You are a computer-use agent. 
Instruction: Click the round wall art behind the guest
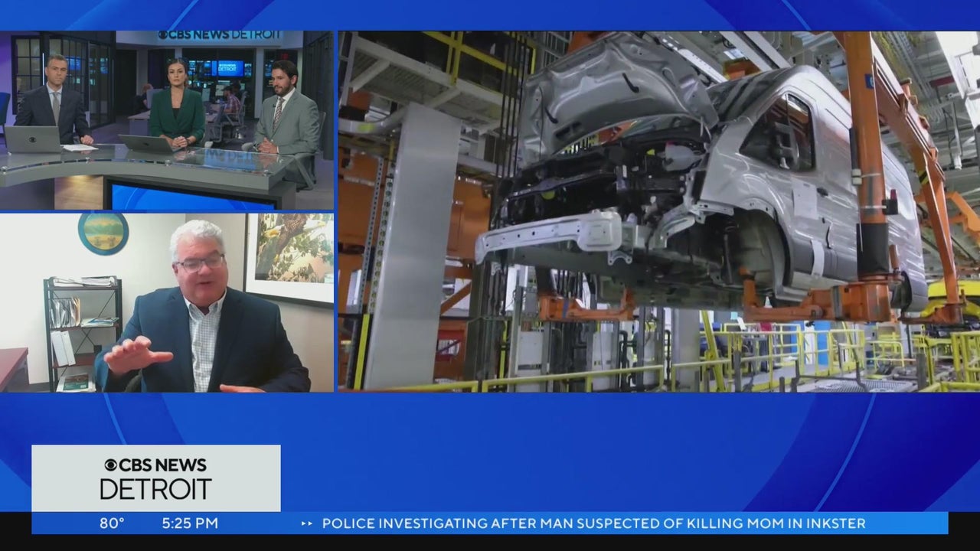tap(103, 233)
